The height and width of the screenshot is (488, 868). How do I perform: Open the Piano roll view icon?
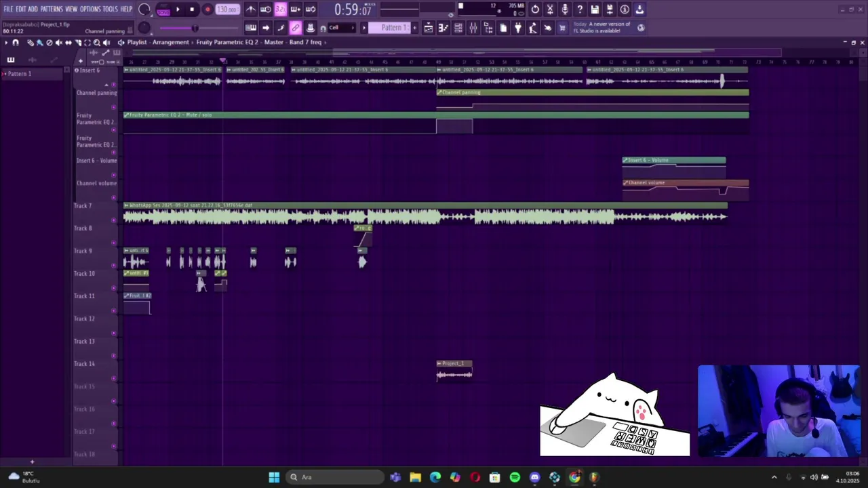443,28
